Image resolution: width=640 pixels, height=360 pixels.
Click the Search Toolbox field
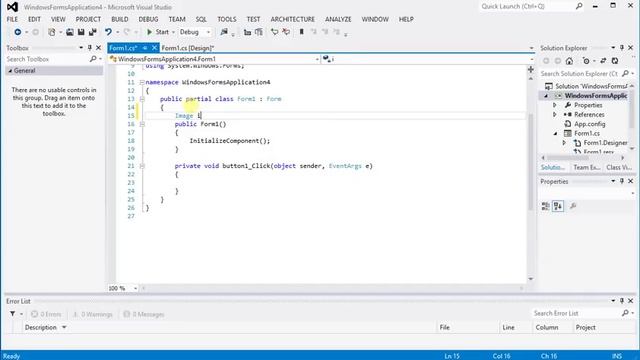pyautogui.click(x=53, y=59)
